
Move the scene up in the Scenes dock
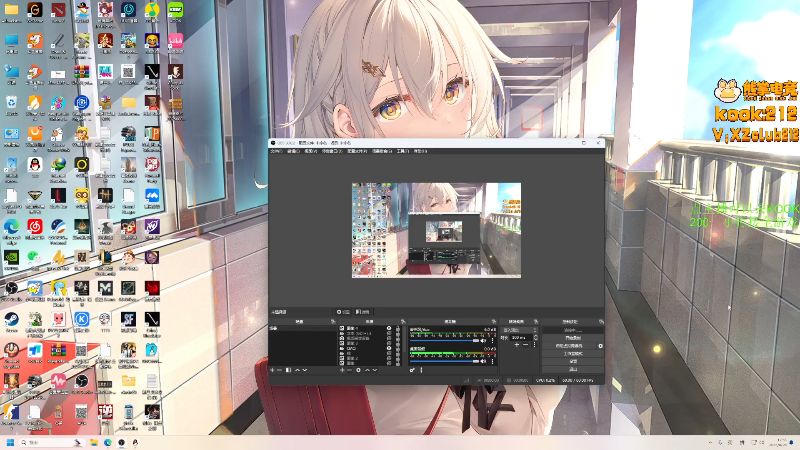(x=297, y=370)
